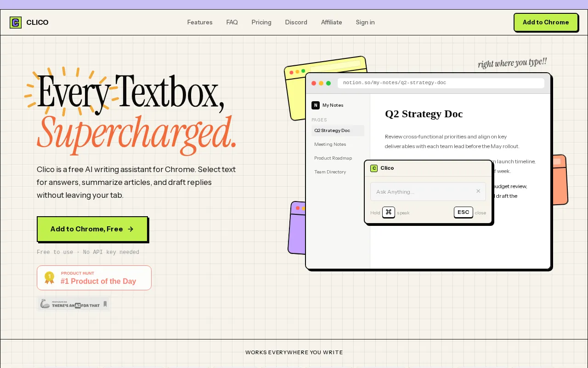Click the notion.so address bar in mockup
The height and width of the screenshot is (368, 588).
(x=441, y=83)
